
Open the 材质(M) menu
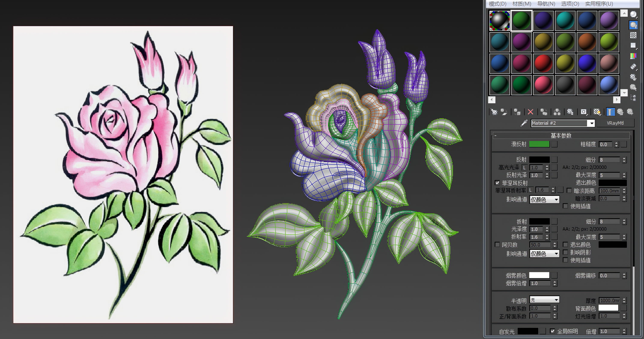point(522,4)
